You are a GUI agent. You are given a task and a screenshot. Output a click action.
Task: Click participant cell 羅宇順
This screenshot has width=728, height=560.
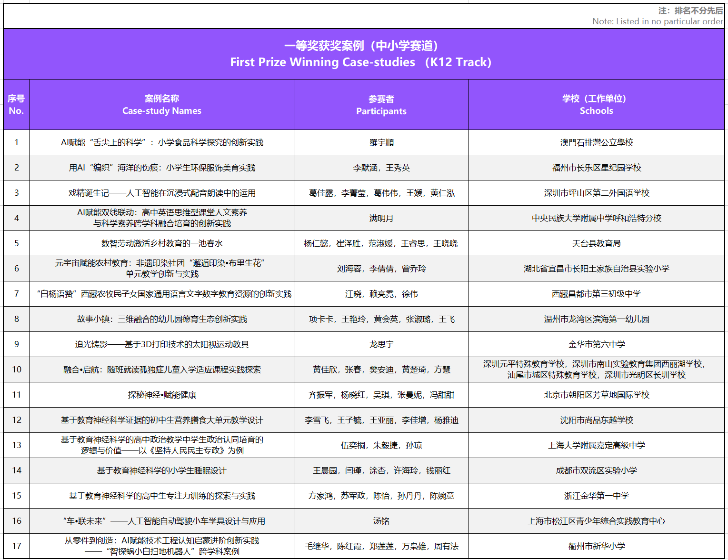(x=381, y=142)
